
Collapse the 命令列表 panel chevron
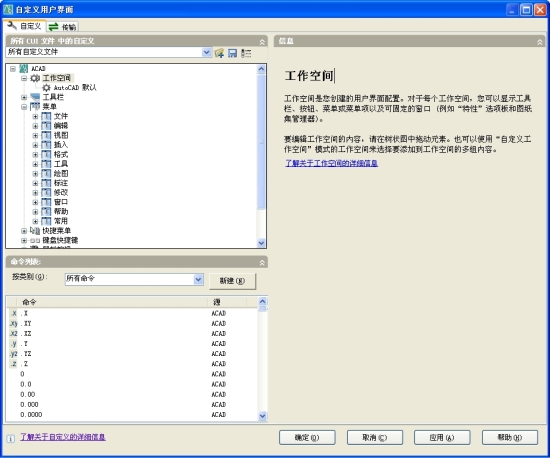(x=262, y=262)
